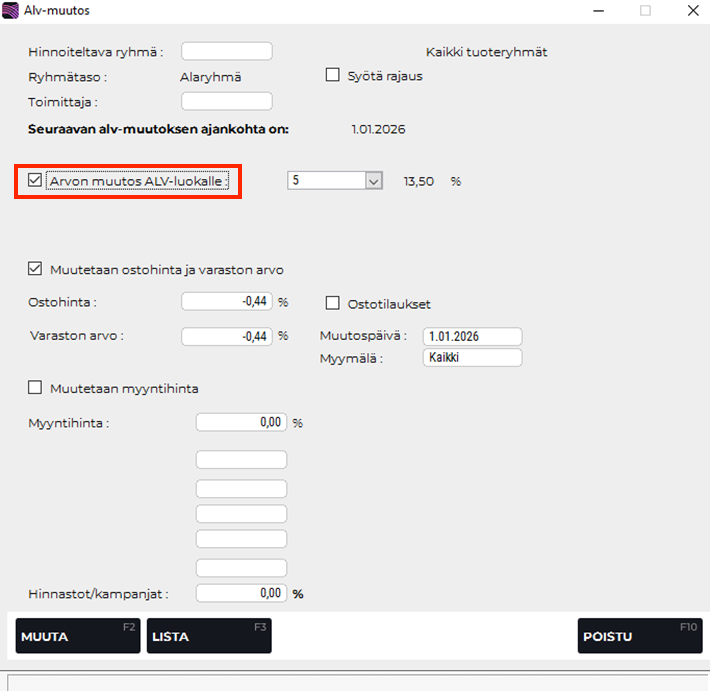The height and width of the screenshot is (691, 710).
Task: Focus the Toimittaja text field
Action: click(227, 101)
